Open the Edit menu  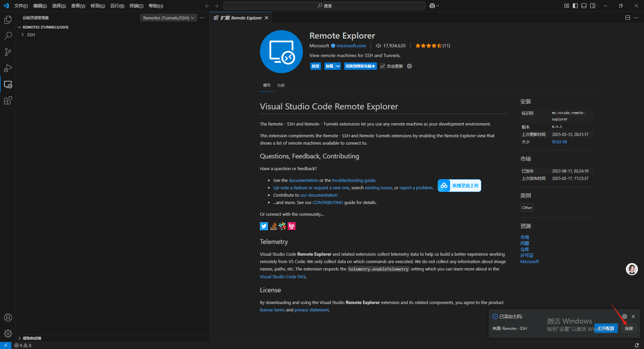40,6
